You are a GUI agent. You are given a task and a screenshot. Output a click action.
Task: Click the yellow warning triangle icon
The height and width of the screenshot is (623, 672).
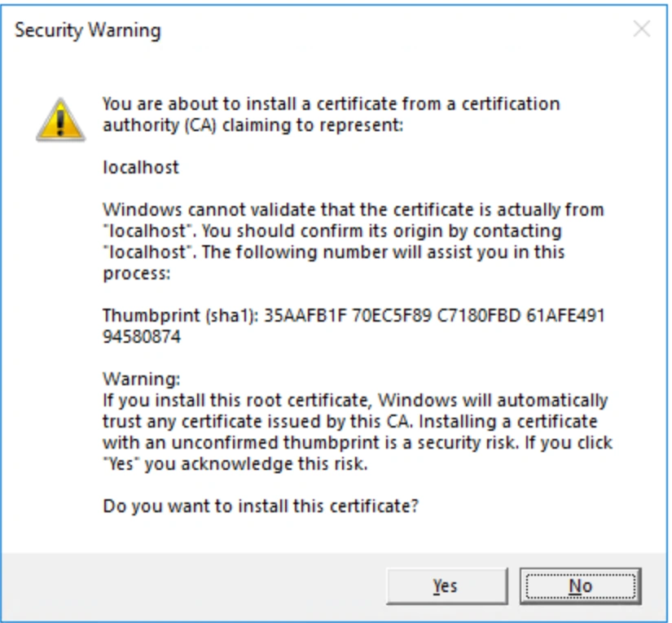click(60, 120)
